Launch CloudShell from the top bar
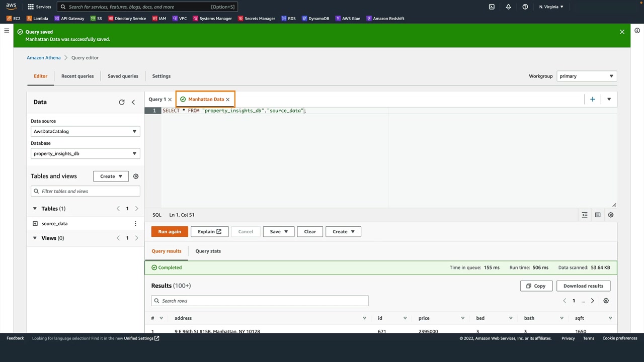The image size is (644, 362). point(492,7)
